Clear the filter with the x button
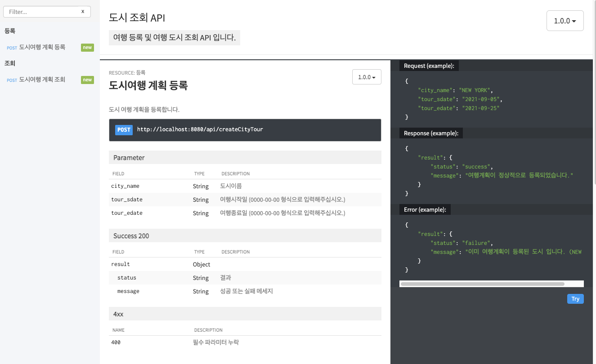The image size is (596, 364). click(83, 12)
